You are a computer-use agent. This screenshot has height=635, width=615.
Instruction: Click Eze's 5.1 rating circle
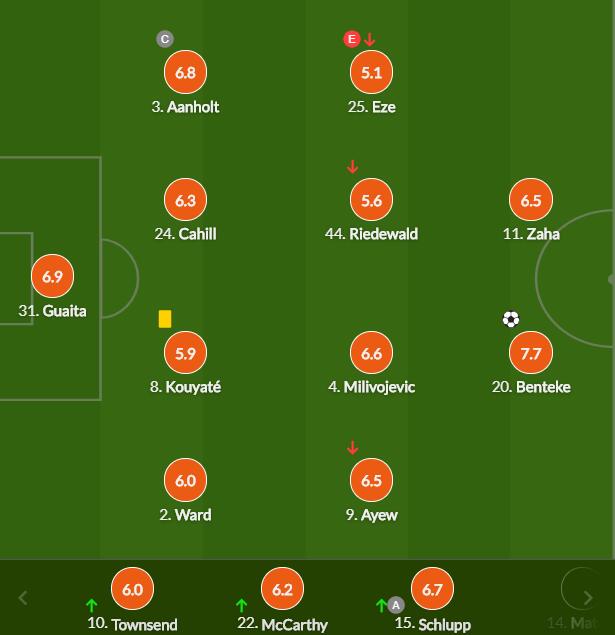pos(371,72)
